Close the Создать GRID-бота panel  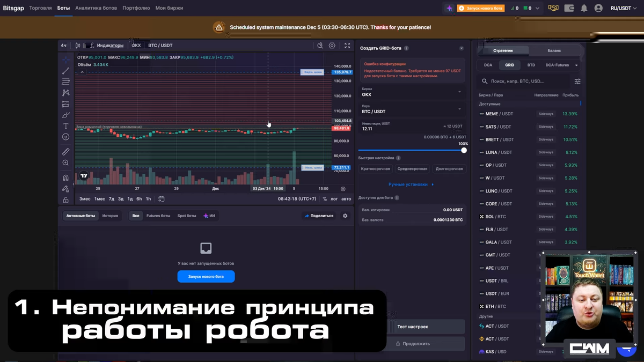(x=462, y=48)
